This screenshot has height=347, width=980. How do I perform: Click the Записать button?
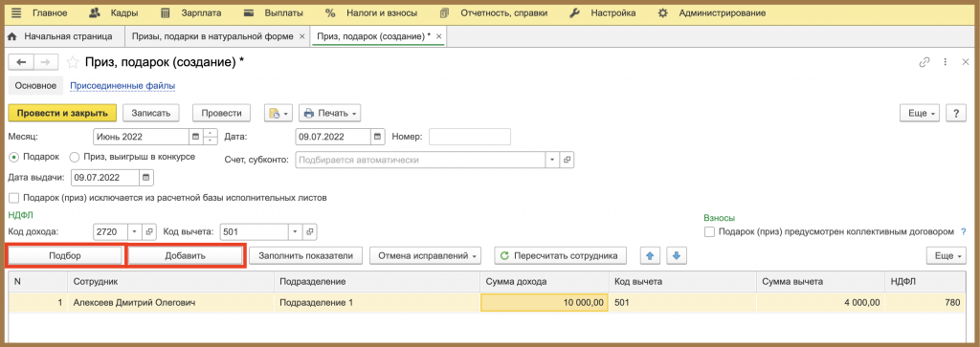151,113
